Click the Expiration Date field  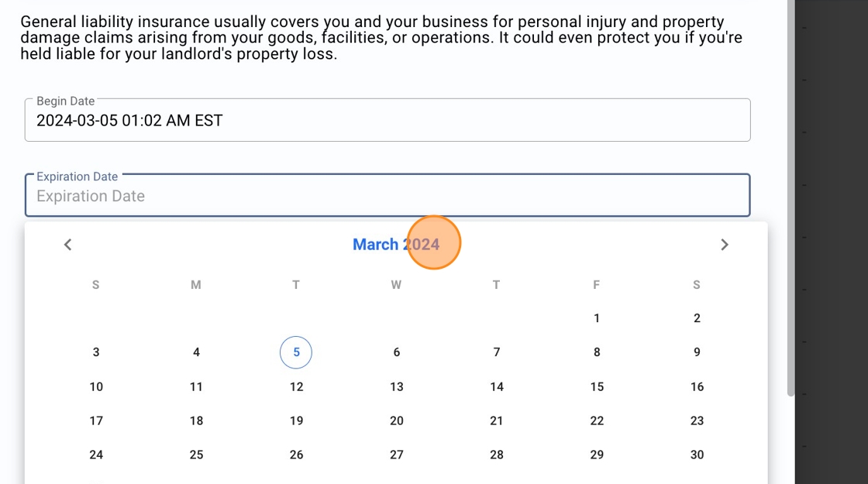tap(387, 196)
